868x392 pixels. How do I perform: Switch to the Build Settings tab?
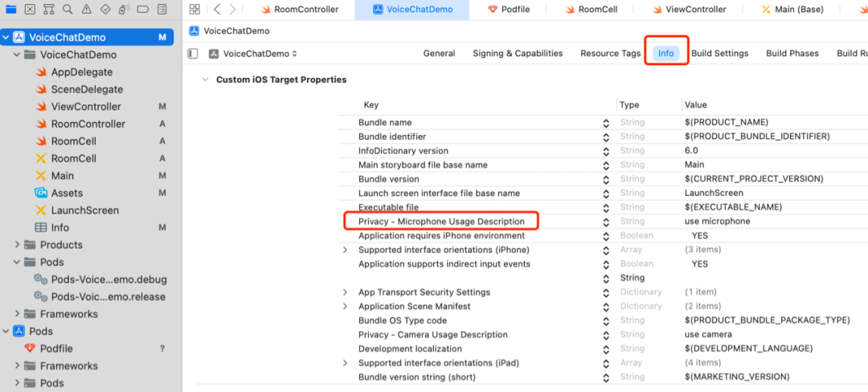click(719, 54)
